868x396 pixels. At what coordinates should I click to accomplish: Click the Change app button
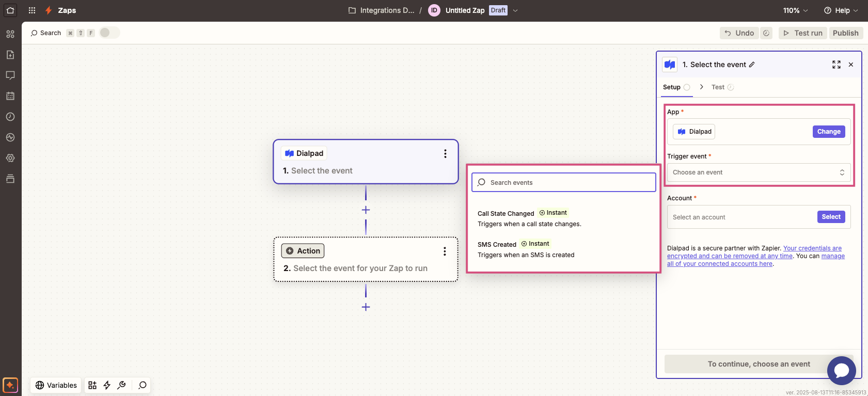click(x=829, y=132)
